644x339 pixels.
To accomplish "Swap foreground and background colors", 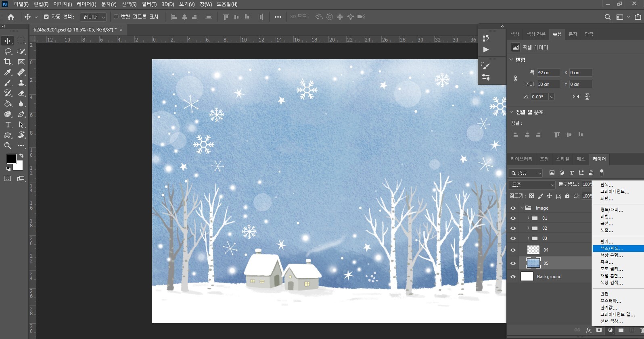I will [x=21, y=155].
